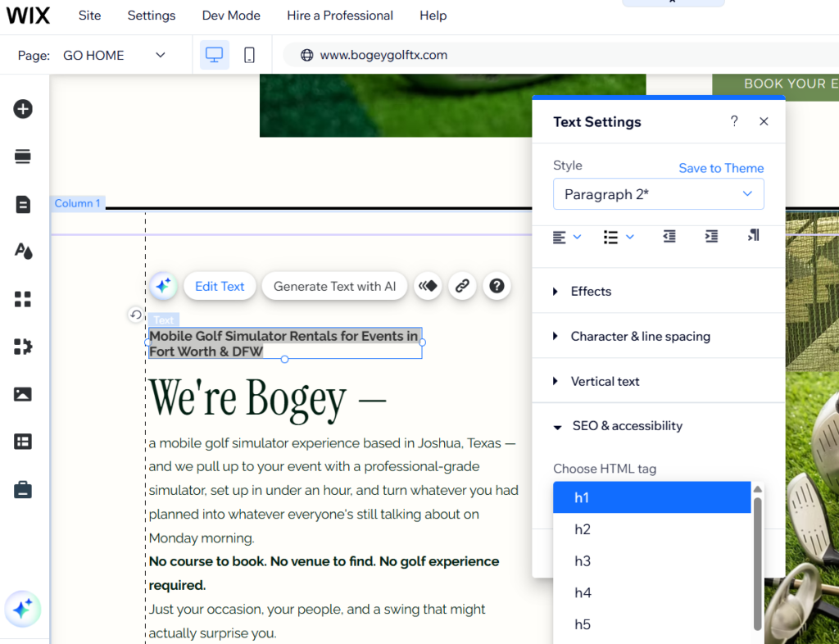The width and height of the screenshot is (839, 644).
Task: Open the Paragraph 2 style dropdown
Action: coord(658,194)
